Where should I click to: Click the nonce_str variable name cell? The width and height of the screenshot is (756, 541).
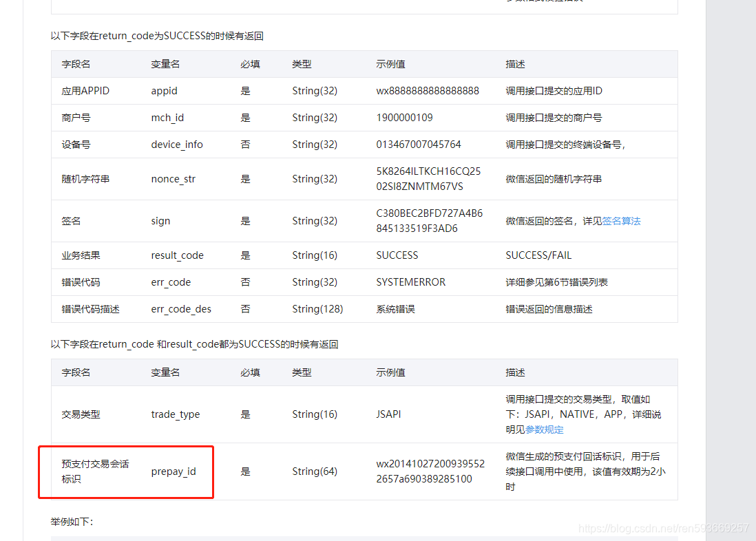(x=173, y=179)
